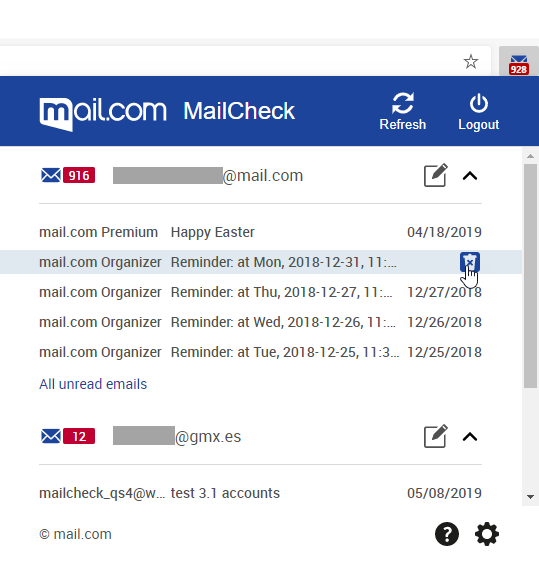Open settings via the gear icon
This screenshot has height=566, width=539.
click(487, 534)
